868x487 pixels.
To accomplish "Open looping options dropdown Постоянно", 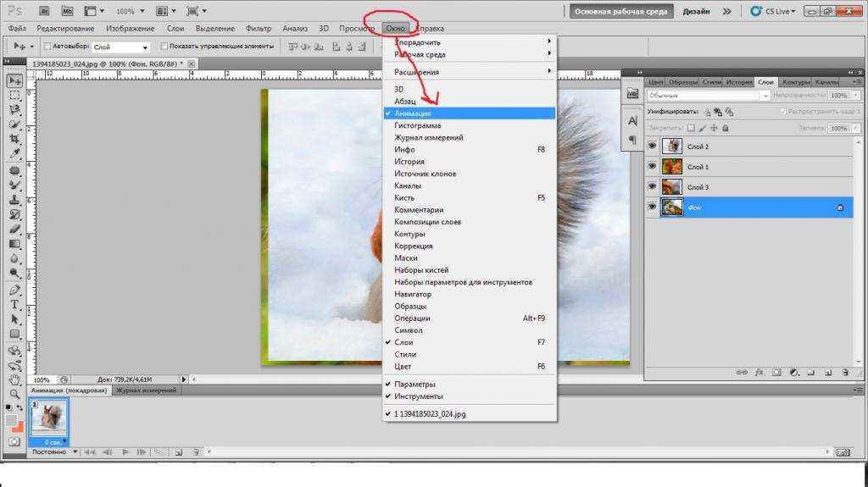I will 53,452.
